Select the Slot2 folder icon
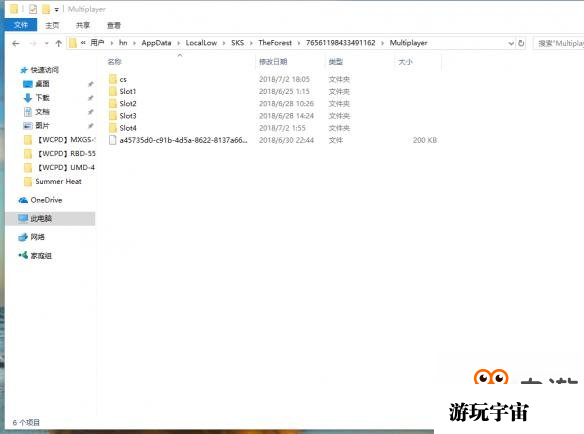 coord(113,104)
